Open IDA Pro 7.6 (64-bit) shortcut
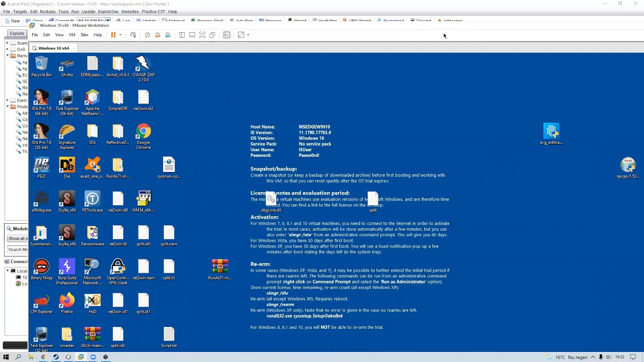The width and height of the screenshot is (644, 362). 41,103
